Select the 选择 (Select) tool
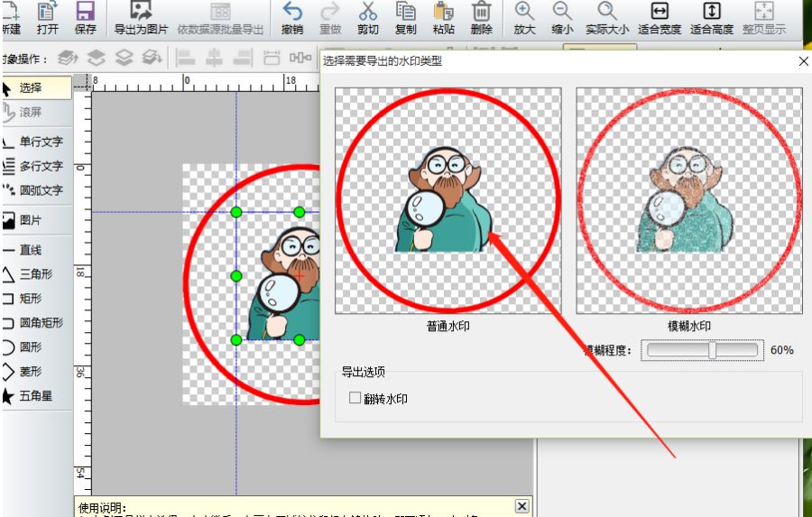812x517 pixels. tap(36, 88)
